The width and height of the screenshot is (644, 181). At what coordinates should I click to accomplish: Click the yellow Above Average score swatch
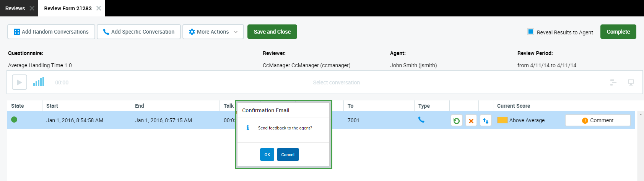coord(502,120)
